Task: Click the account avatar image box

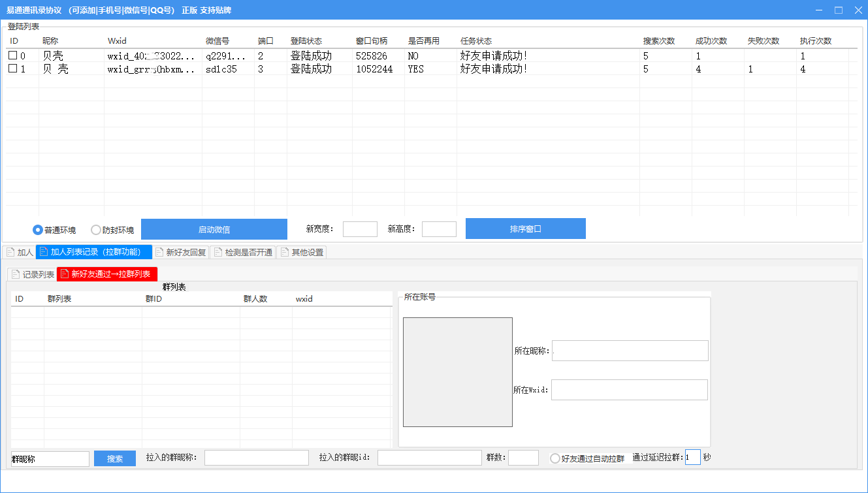Action: (x=458, y=372)
